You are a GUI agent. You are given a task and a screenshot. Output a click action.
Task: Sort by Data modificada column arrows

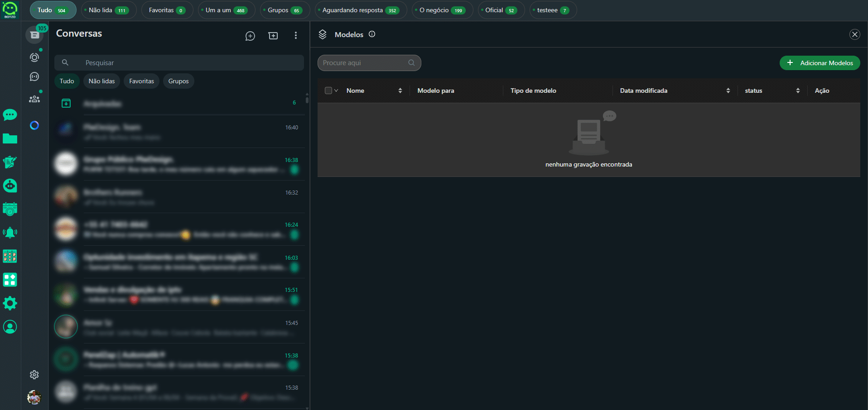(x=728, y=91)
